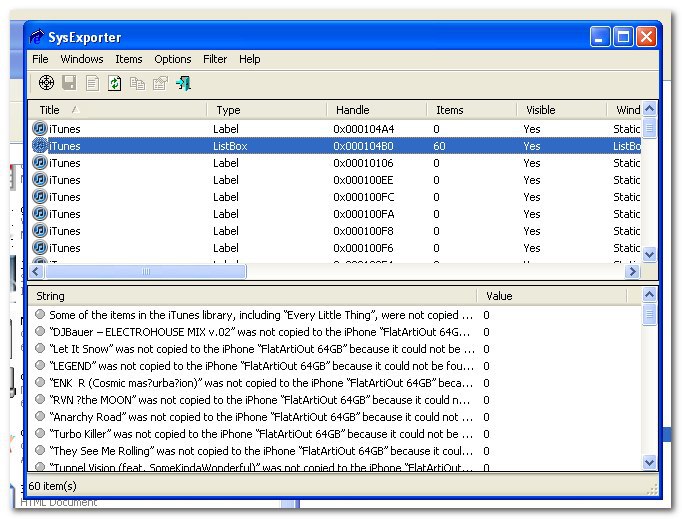This screenshot has width=682, height=519.
Task: Click bullet icon beside "Let It Snow" string
Action: [40, 348]
